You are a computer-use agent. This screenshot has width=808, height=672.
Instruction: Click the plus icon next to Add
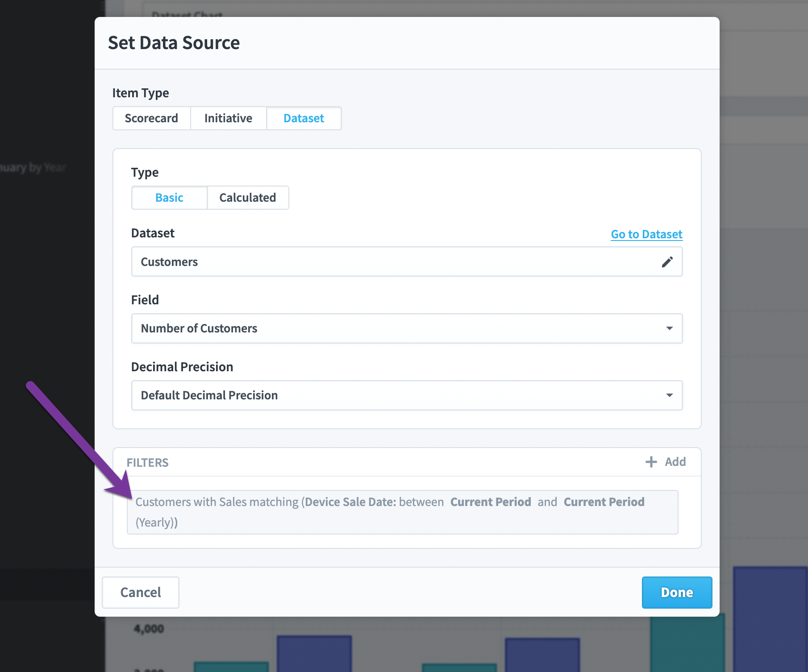pyautogui.click(x=651, y=462)
